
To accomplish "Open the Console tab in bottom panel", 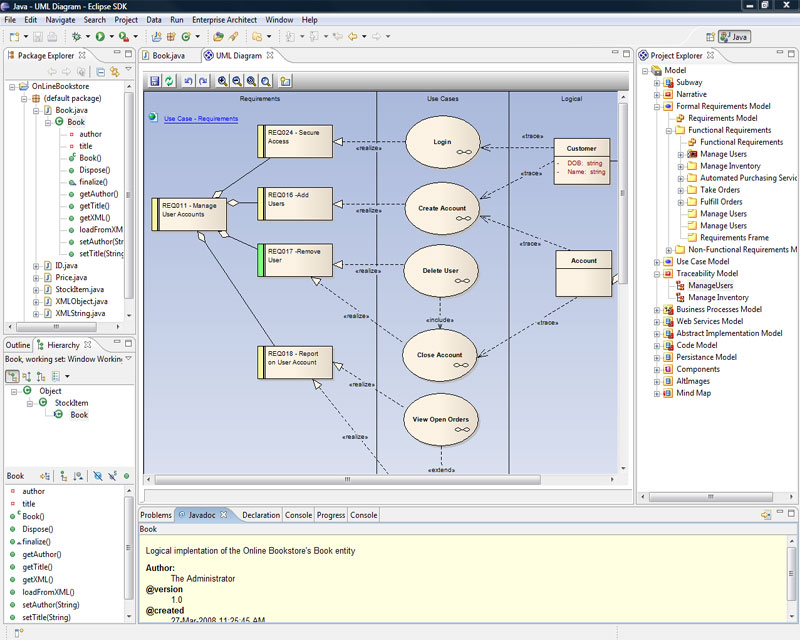I will (298, 515).
